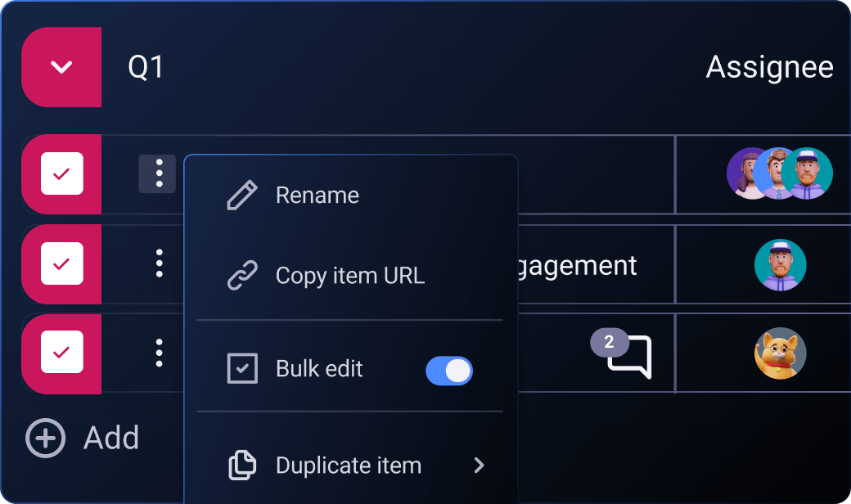Open the third row's three-dot menu

[x=159, y=353]
